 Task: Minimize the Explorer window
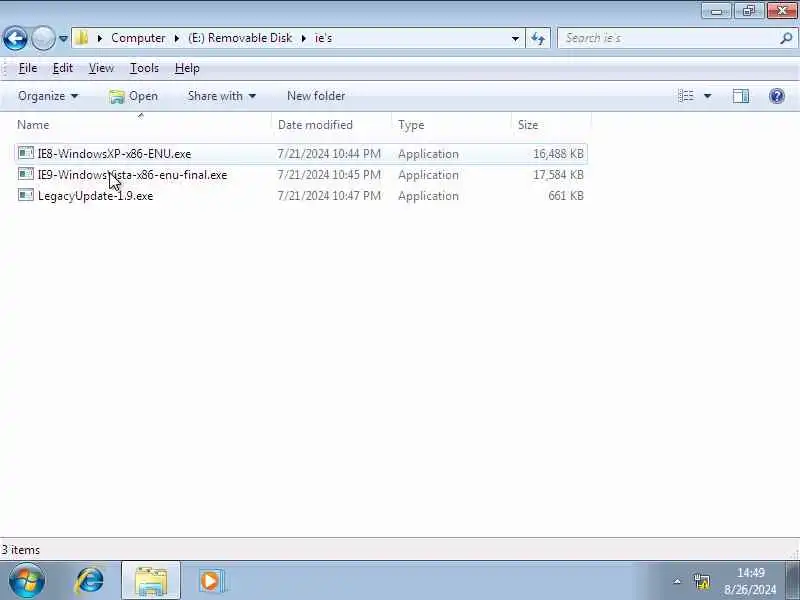pos(716,11)
